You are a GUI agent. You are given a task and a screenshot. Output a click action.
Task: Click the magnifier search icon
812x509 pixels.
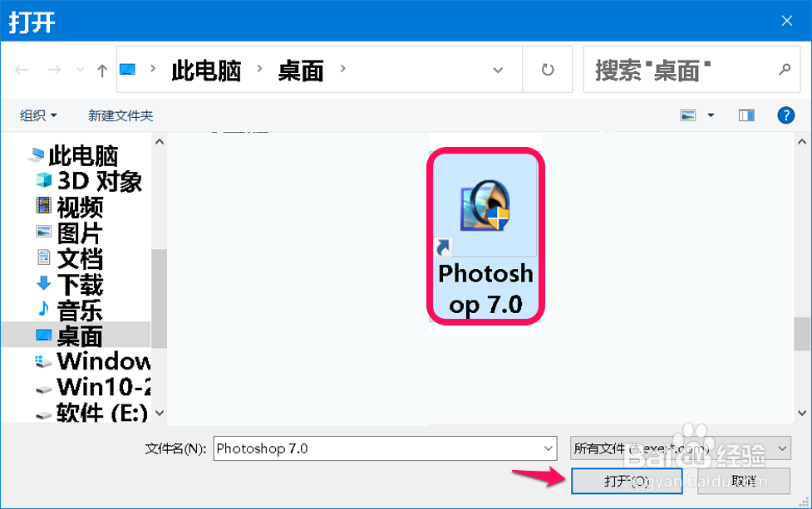[785, 69]
